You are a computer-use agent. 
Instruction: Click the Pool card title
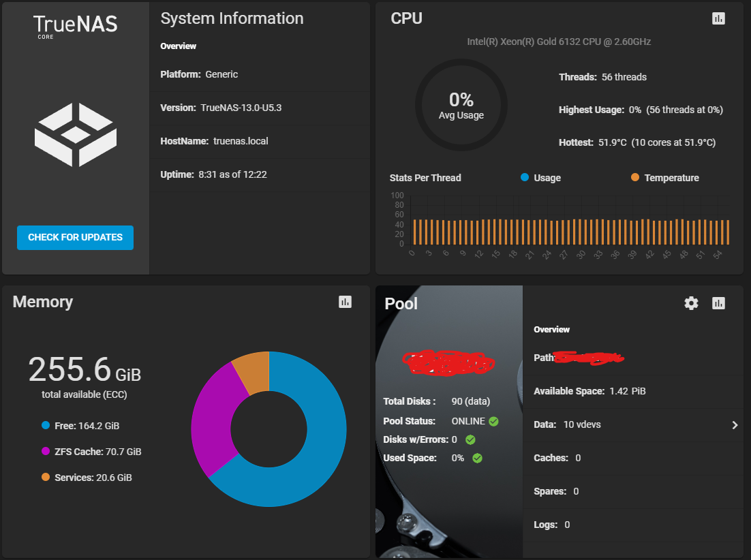[x=401, y=303]
